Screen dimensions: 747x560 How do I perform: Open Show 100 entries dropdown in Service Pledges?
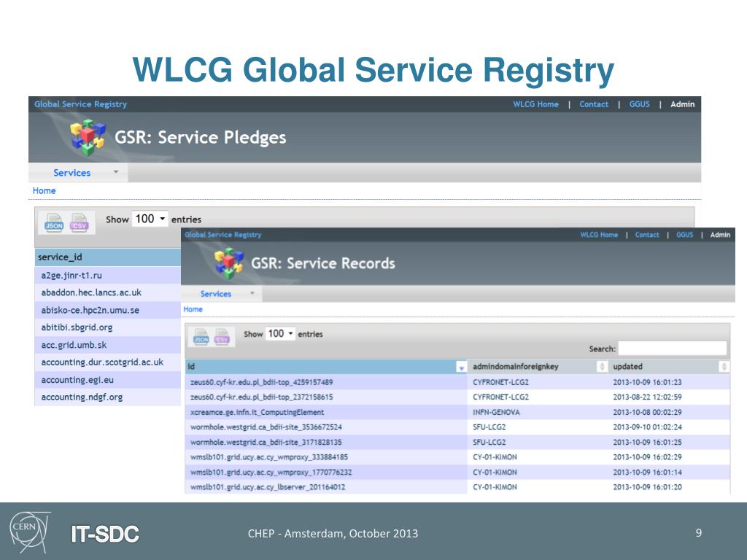[x=150, y=219]
